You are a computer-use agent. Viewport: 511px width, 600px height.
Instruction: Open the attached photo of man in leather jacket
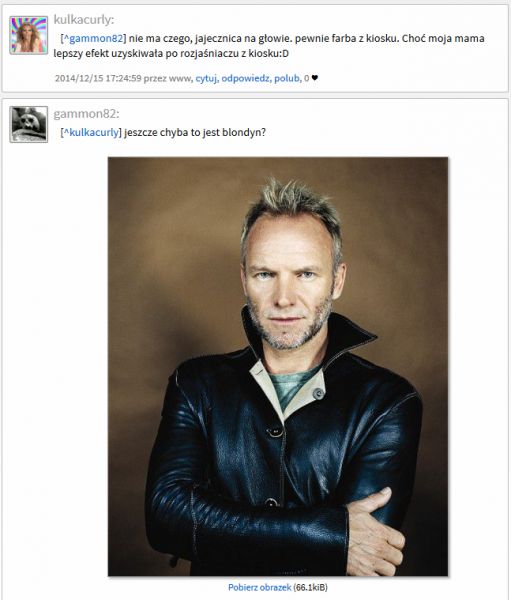click(x=278, y=366)
